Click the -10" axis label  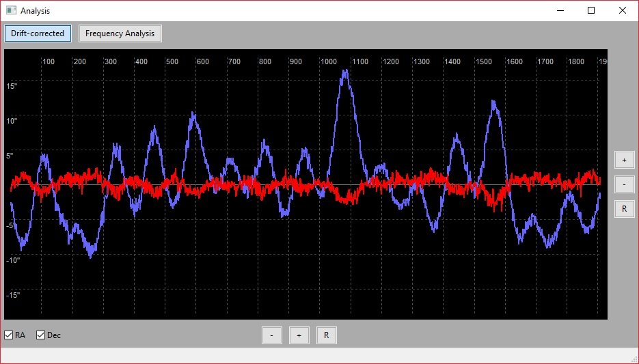pyautogui.click(x=12, y=260)
